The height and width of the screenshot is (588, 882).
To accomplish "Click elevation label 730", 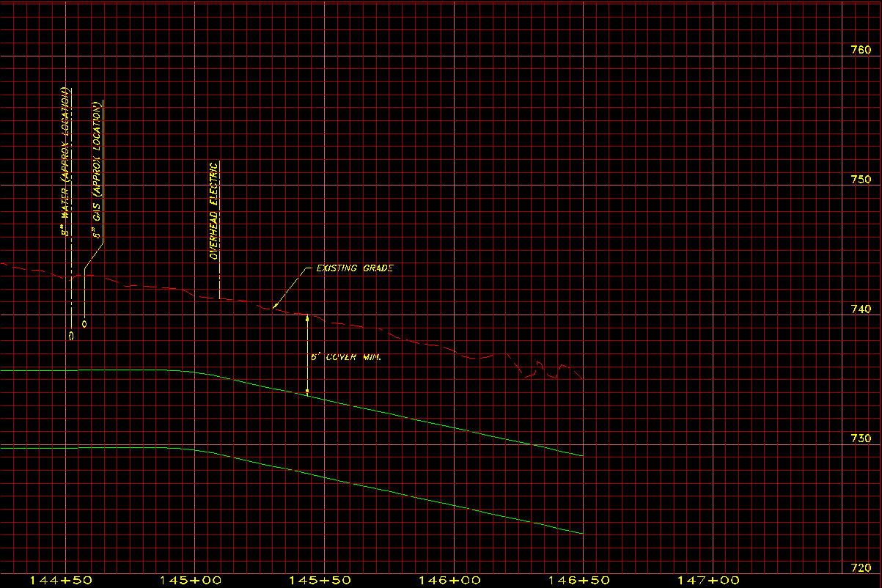I will (x=860, y=438).
